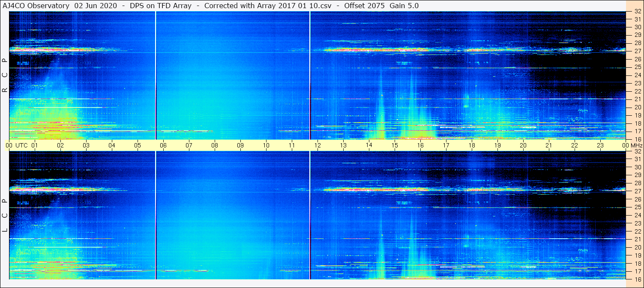
Task: Click the 14 hour label on UTC axis
Action: coord(369,145)
